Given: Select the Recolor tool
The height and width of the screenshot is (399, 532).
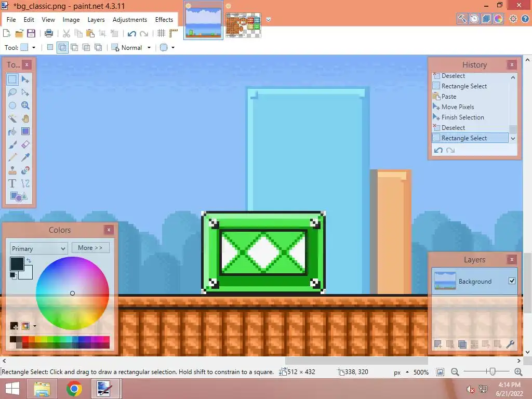Looking at the screenshot, I should pos(25,170).
